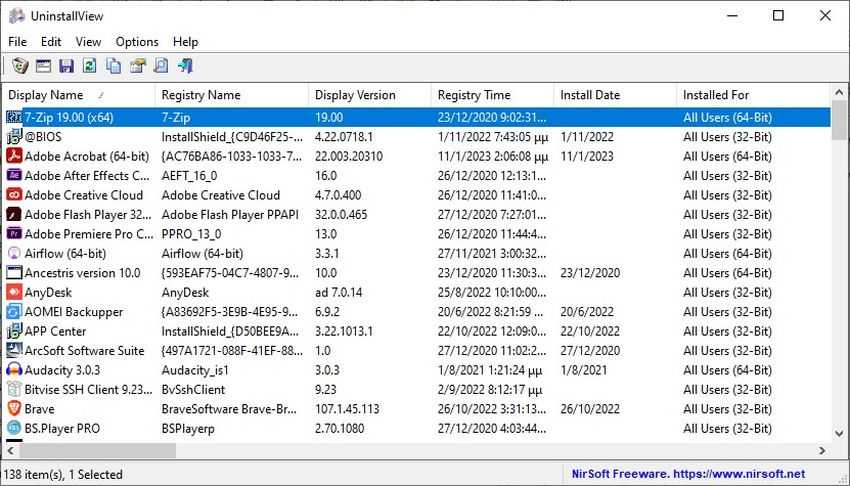Sort by the Registry Name column header
This screenshot has height=486, width=850.
tap(232, 95)
